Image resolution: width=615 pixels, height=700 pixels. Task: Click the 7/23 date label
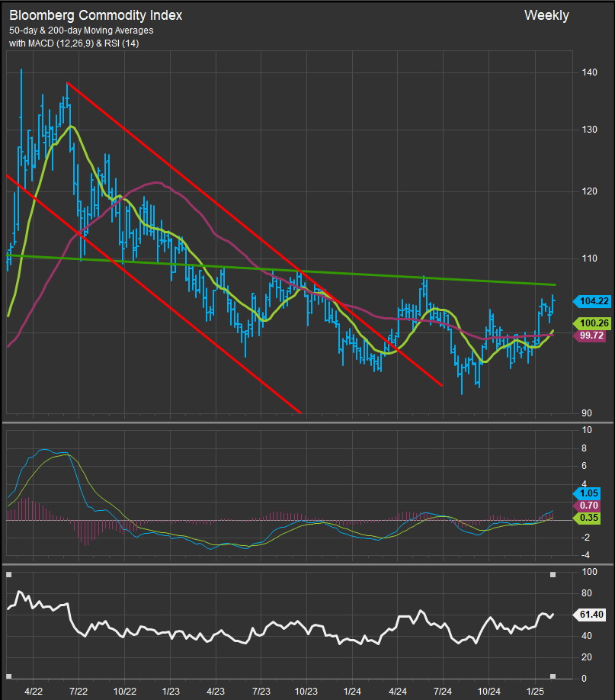[x=261, y=692]
